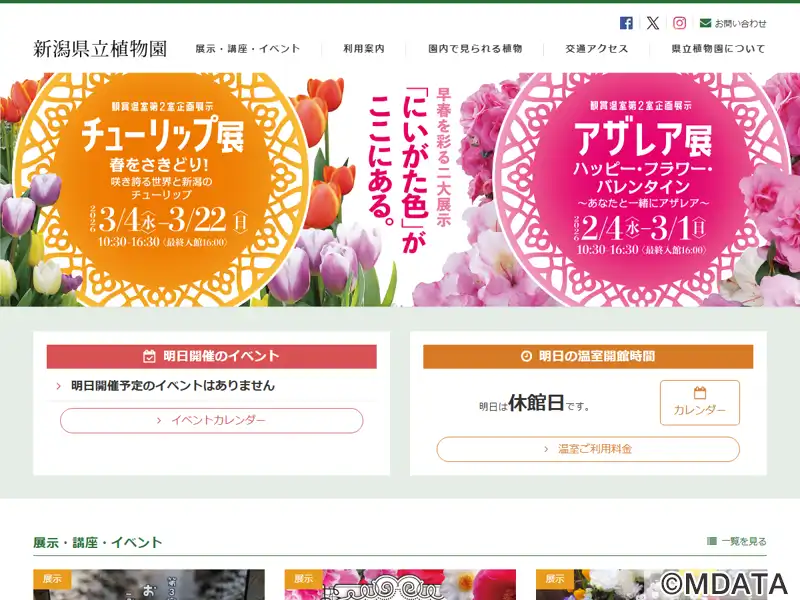This screenshot has width=800, height=600.
Task: Open the Facebook page icon
Action: [x=626, y=23]
